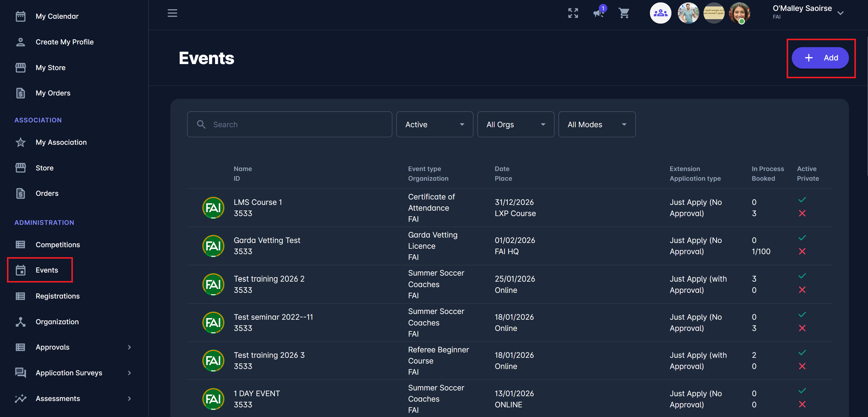Open Competitions in the sidebar
The height and width of the screenshot is (417, 868).
[x=58, y=245]
